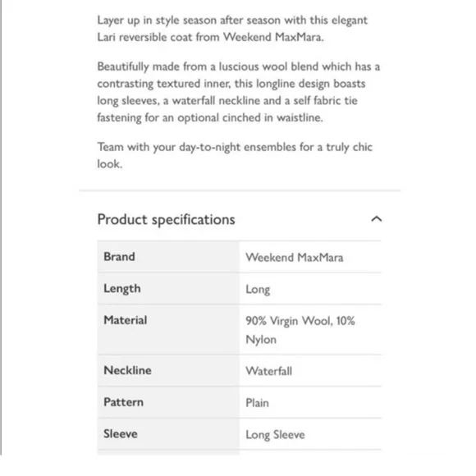
Task: Collapse the Product specifications chevron
Action: point(376,219)
